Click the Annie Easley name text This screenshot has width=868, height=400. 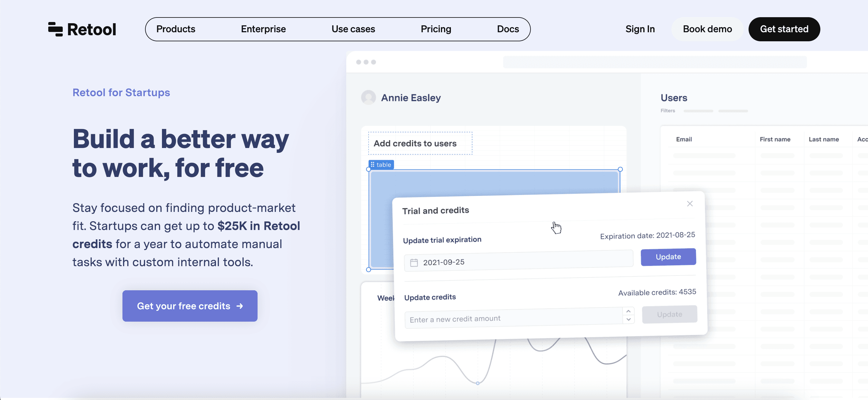[x=411, y=98]
